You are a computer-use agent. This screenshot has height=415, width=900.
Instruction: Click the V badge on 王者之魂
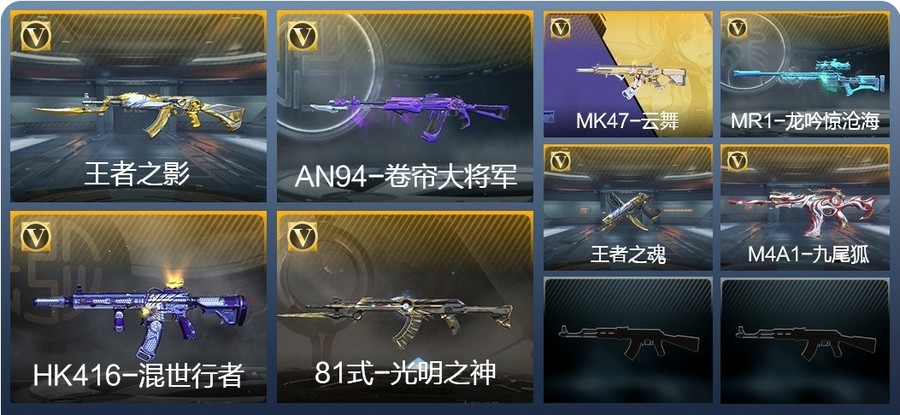click(560, 161)
